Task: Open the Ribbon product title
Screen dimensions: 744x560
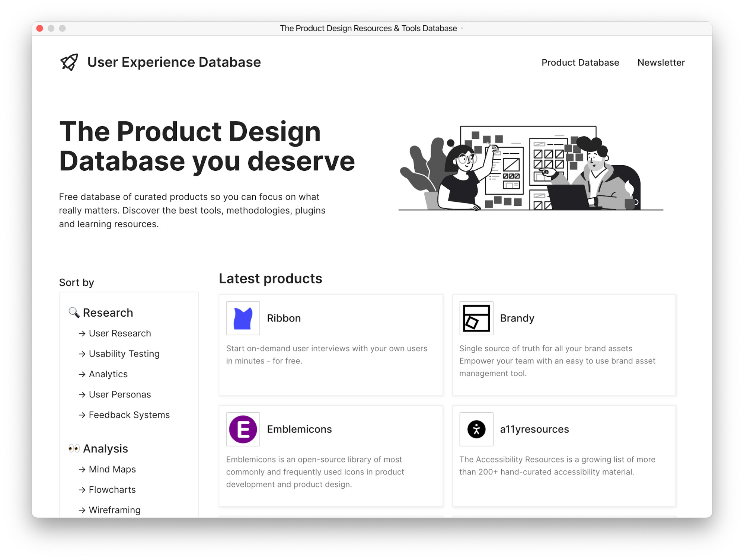Action: pyautogui.click(x=284, y=318)
